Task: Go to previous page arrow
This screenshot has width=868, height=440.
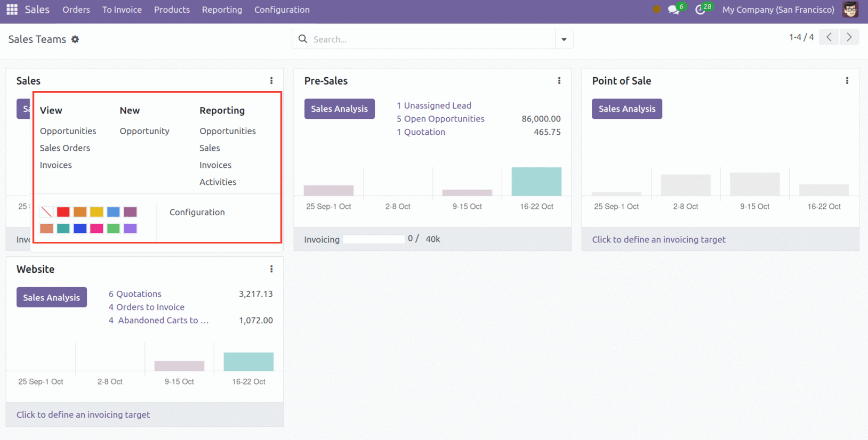Action: 829,37
